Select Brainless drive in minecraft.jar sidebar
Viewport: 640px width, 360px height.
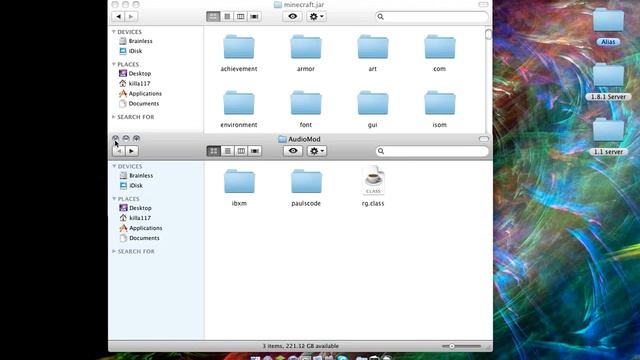tap(136, 41)
